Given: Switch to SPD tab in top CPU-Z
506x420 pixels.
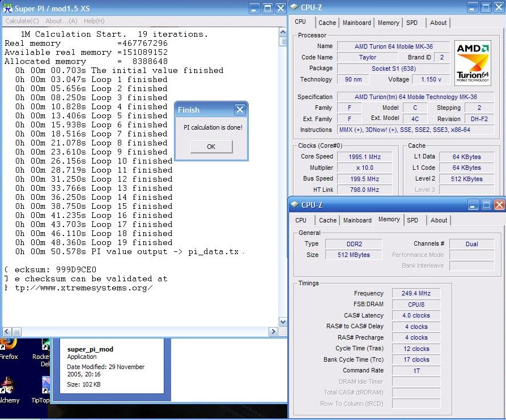Looking at the screenshot, I should (412, 23).
